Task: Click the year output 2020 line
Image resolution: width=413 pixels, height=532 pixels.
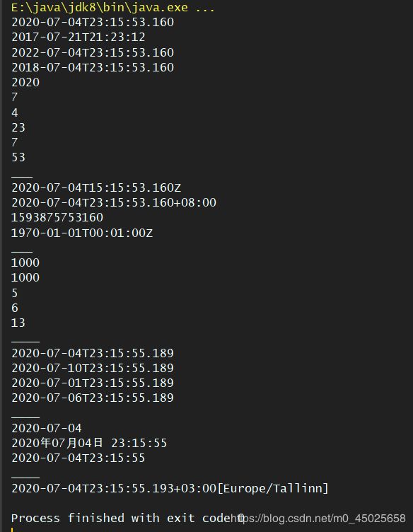Action: [25, 83]
